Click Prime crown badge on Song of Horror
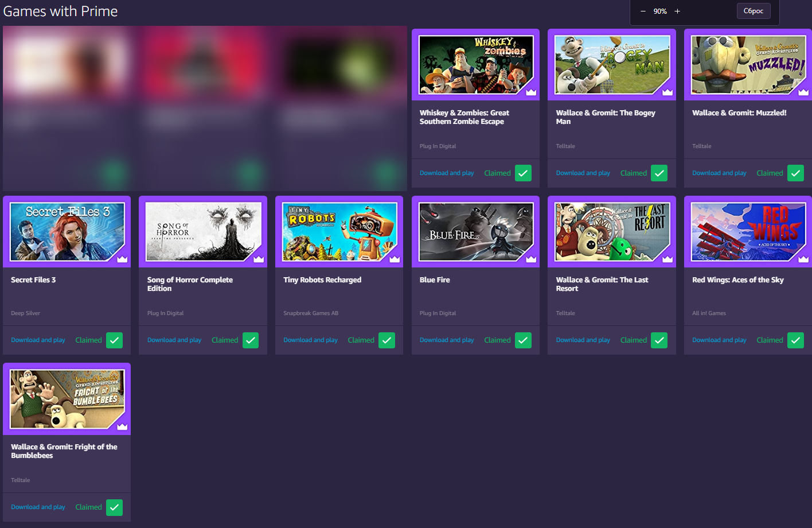The width and height of the screenshot is (812, 528). click(x=259, y=259)
